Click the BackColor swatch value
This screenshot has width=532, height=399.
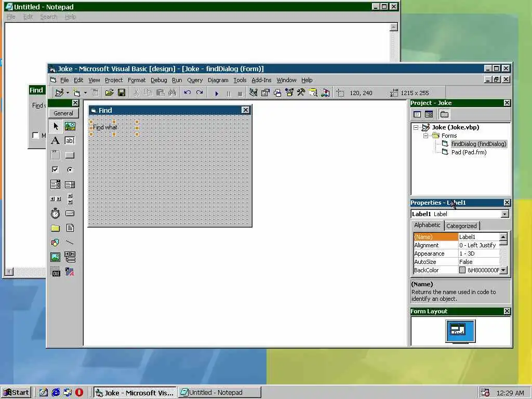coord(462,270)
